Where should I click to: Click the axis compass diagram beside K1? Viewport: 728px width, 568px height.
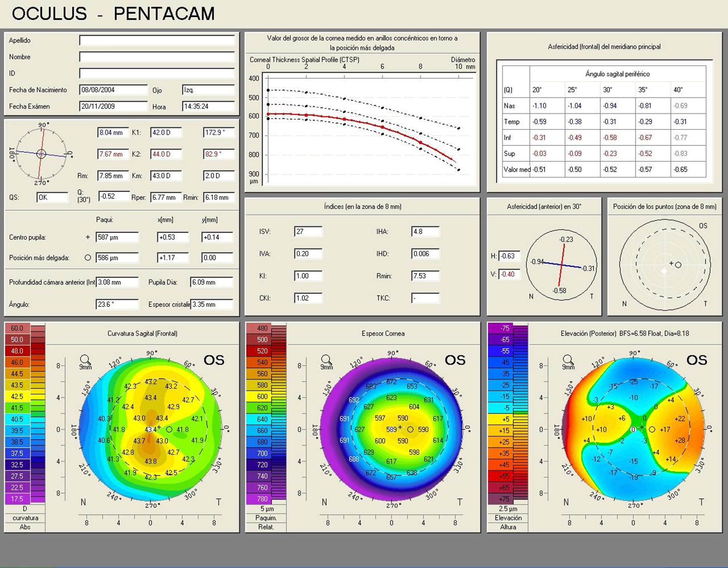[x=41, y=153]
